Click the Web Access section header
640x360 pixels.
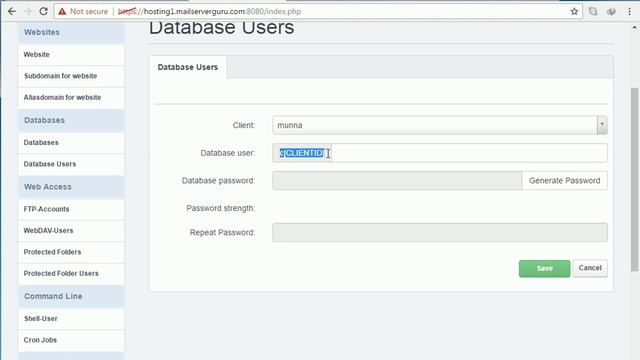pyautogui.click(x=71, y=187)
